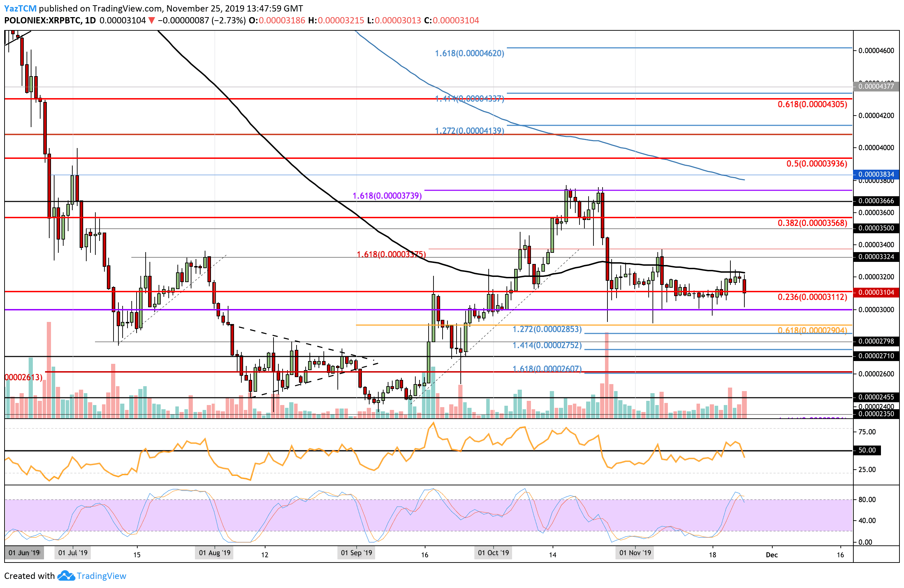The height and width of the screenshot is (588, 904).
Task: Select the grey price tag 0.00004377
Action: (876, 86)
